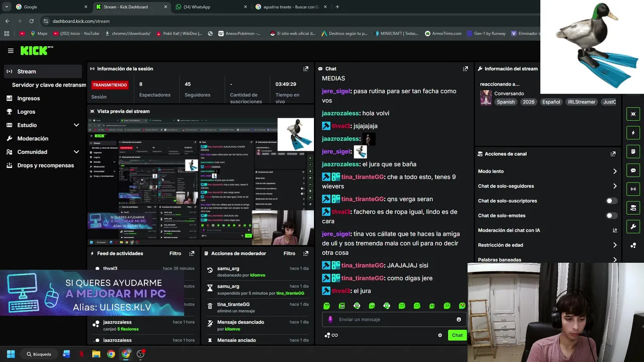644x362 pixels.
Task: Select Stream in the sidebar
Action: (x=43, y=71)
